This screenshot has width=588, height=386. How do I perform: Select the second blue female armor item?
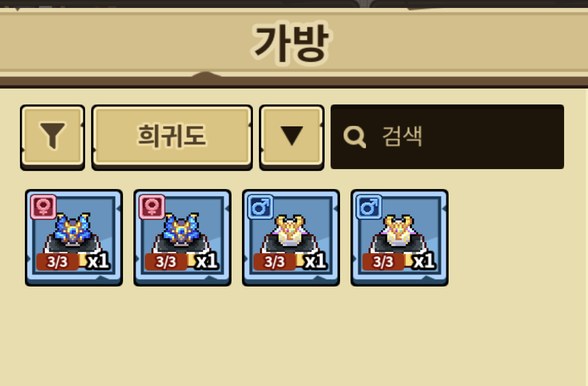pyautogui.click(x=183, y=238)
